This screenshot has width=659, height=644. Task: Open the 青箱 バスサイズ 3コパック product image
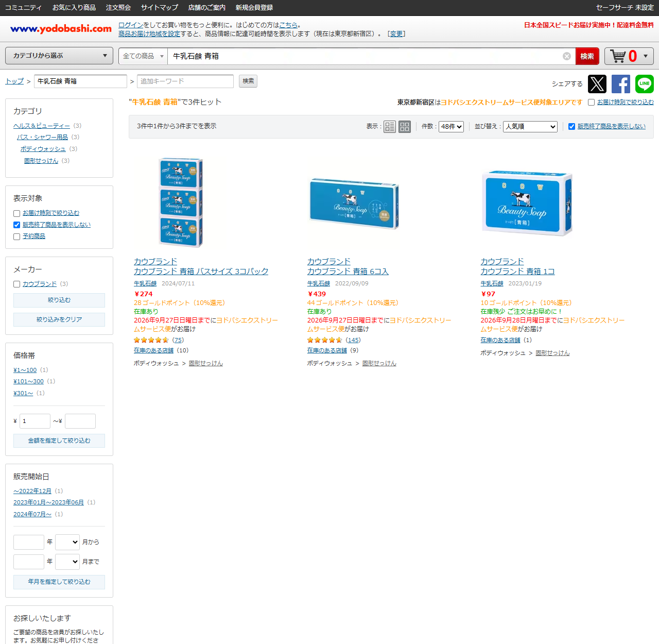pos(181,202)
